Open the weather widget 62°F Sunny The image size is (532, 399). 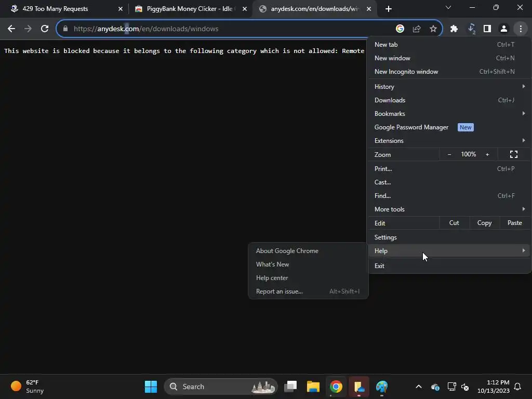(x=28, y=387)
